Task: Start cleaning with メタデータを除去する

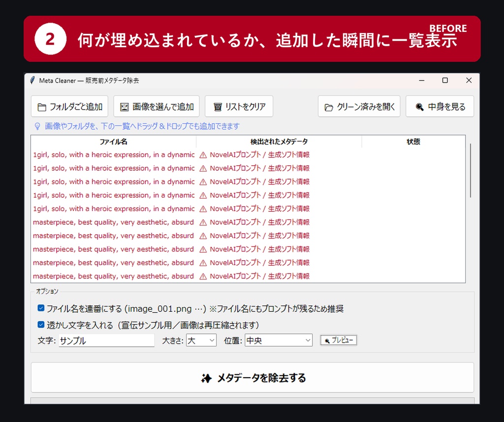Action: tap(252, 378)
